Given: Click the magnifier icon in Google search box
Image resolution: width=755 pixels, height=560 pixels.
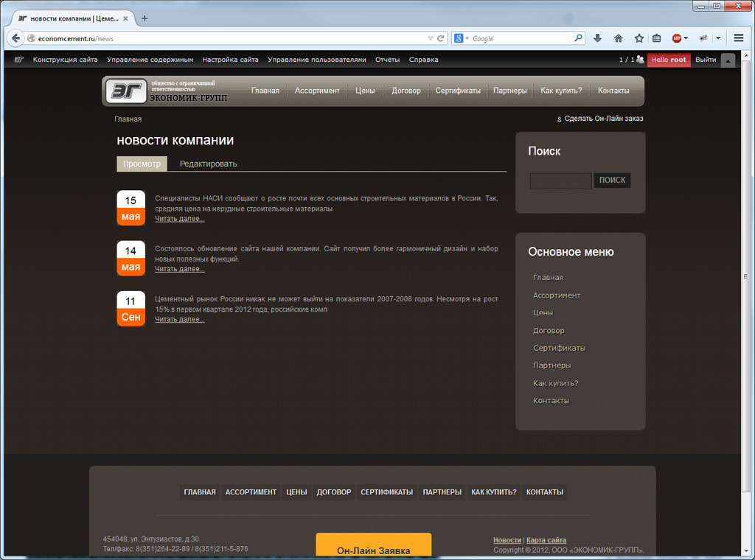Looking at the screenshot, I should 578,38.
